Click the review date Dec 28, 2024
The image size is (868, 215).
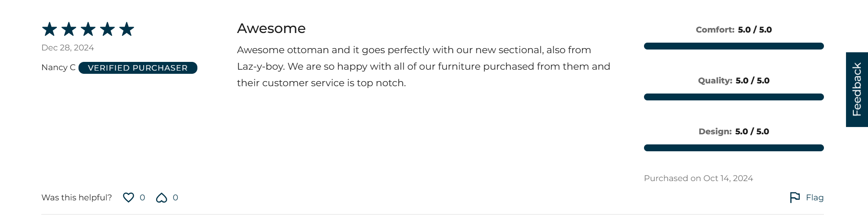(67, 48)
